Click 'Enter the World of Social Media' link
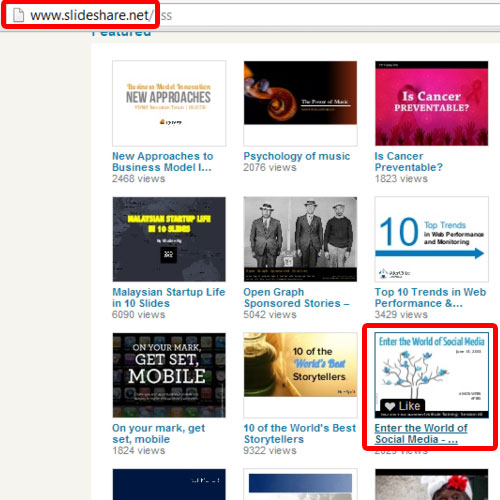Image resolution: width=500 pixels, height=500 pixels. click(x=421, y=434)
